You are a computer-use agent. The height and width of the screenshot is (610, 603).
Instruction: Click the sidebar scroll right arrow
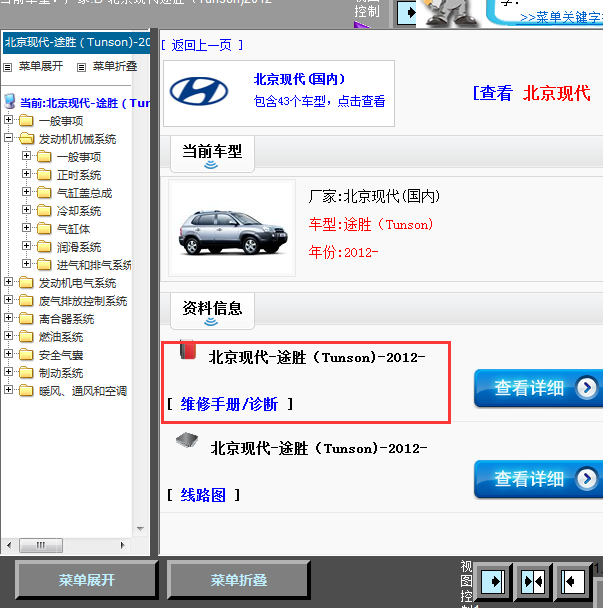pyautogui.click(x=123, y=545)
